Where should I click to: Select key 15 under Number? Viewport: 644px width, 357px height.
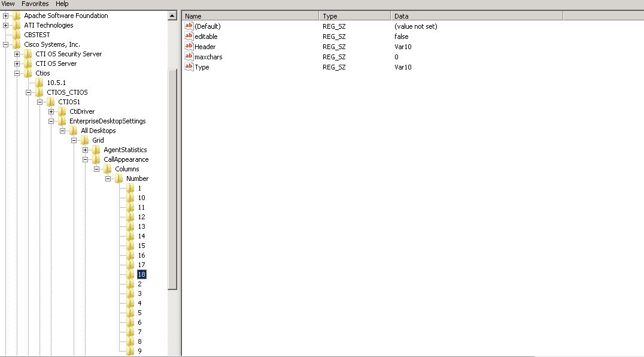[x=141, y=246]
